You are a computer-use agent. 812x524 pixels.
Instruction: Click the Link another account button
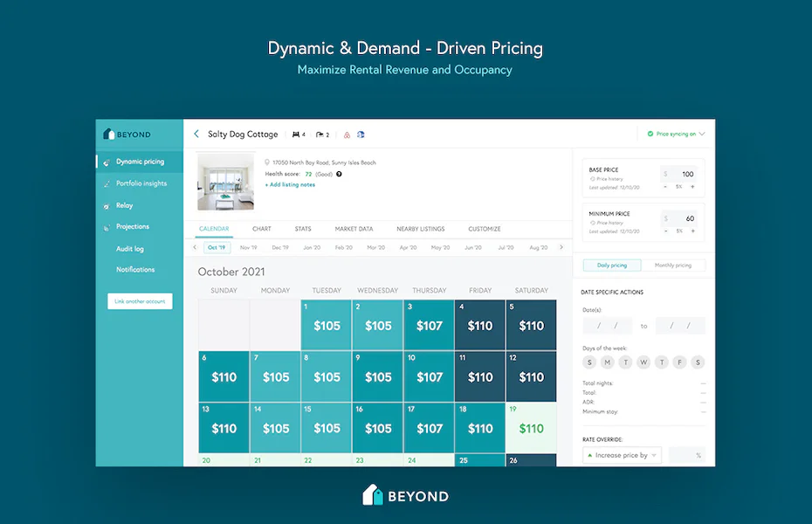(x=140, y=301)
